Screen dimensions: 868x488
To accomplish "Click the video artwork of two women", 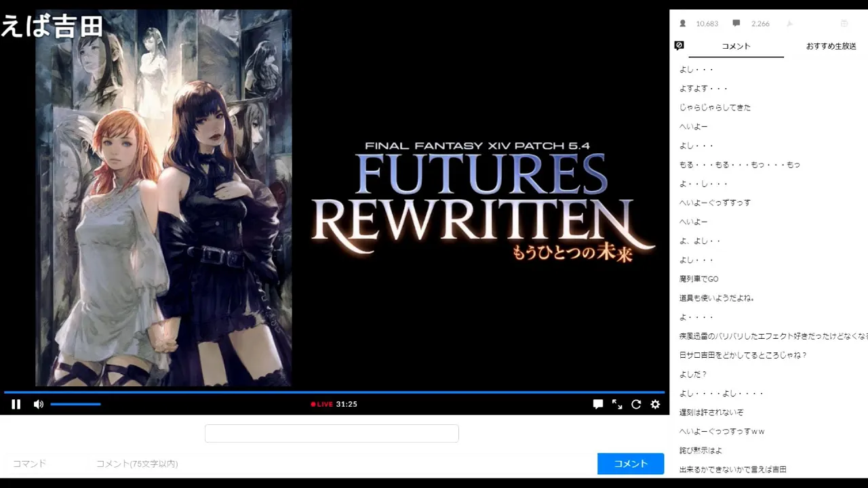I will click(x=163, y=198).
